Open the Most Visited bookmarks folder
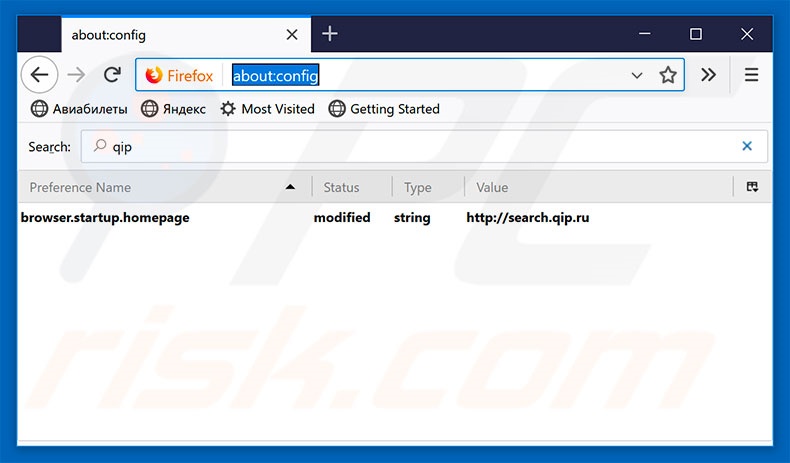This screenshot has width=790, height=463. pos(268,109)
